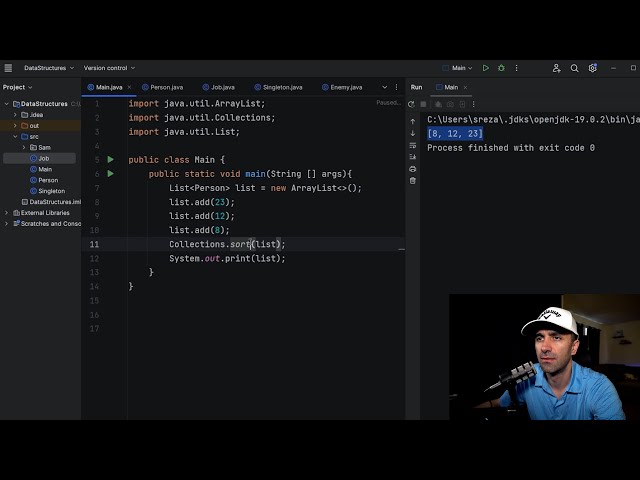The height and width of the screenshot is (480, 640).
Task: Expand the out folder in project tree
Action: click(15, 126)
